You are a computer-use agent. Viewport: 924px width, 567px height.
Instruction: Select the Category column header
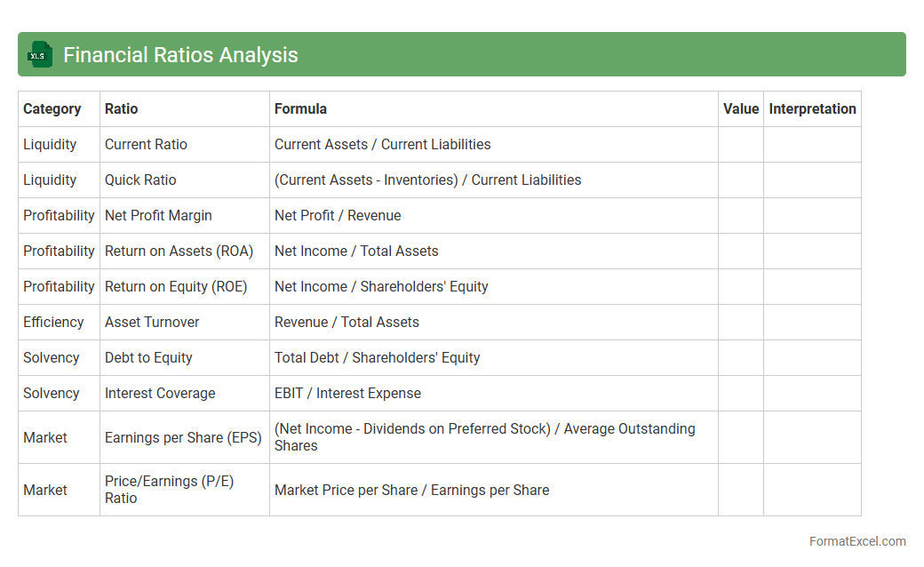(52, 109)
